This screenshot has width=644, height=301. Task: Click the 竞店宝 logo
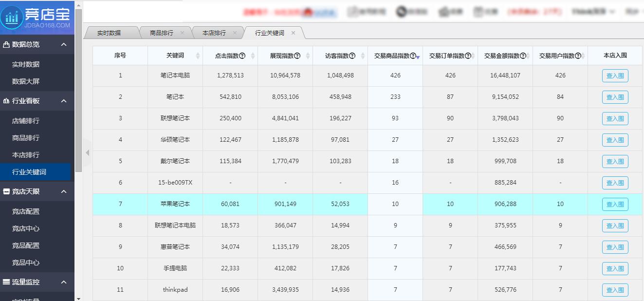click(x=37, y=17)
